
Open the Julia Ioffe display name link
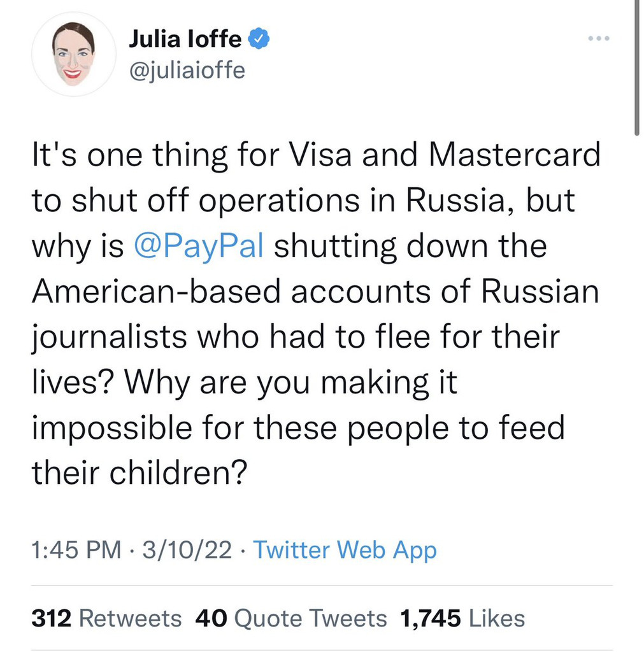point(185,40)
